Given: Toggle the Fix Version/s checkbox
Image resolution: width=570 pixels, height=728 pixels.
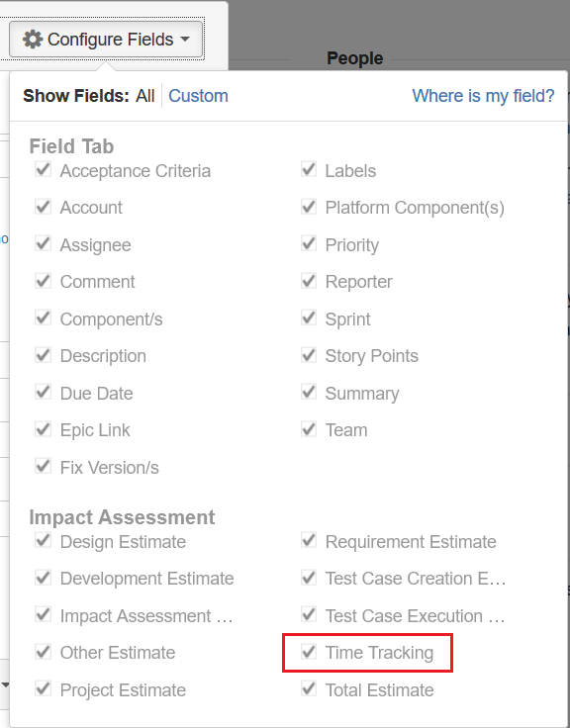Looking at the screenshot, I should point(44,466).
